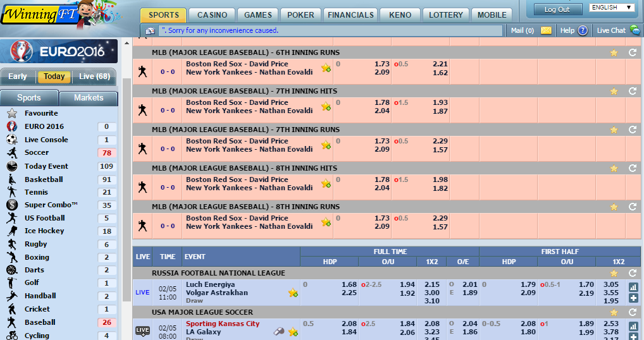This screenshot has width=644, height=340.
Task: Select the Today events filter
Action: point(54,76)
